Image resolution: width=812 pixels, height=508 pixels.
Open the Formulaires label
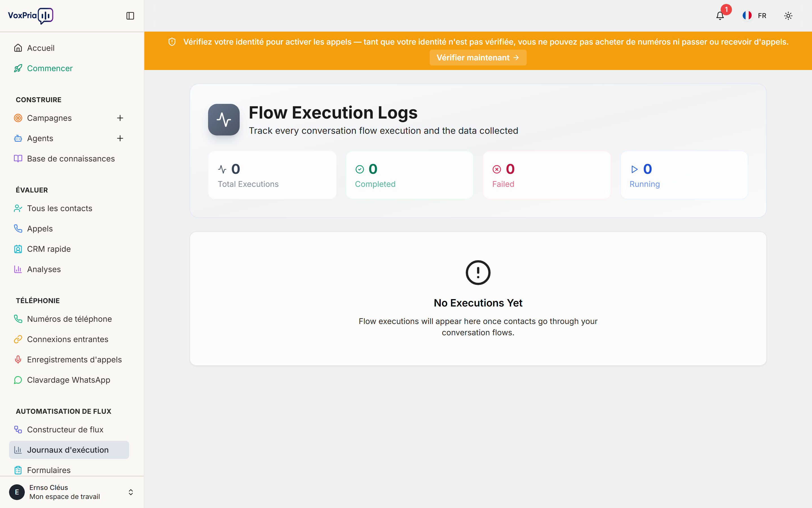pos(49,470)
